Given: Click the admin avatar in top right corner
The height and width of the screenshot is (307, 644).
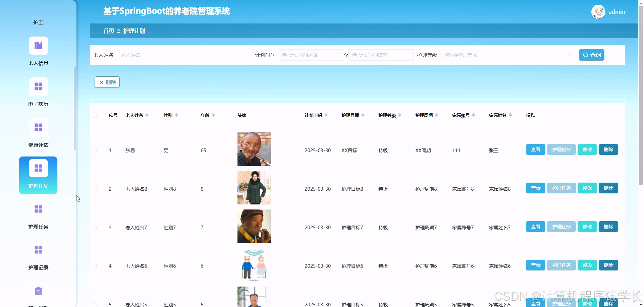Looking at the screenshot, I should pos(598,11).
